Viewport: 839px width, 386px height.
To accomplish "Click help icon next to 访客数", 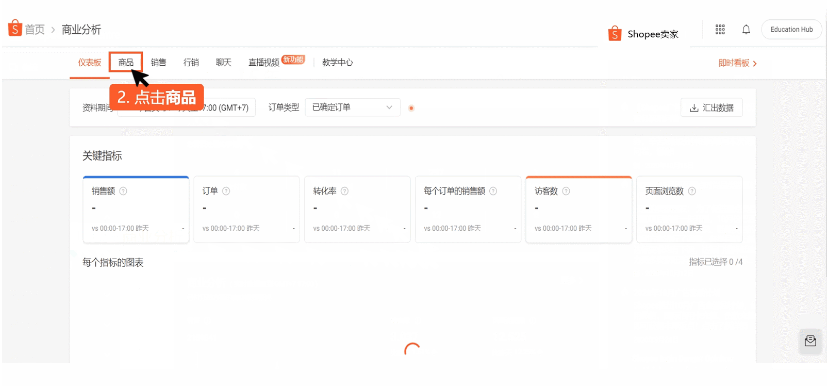I will coord(566,191).
